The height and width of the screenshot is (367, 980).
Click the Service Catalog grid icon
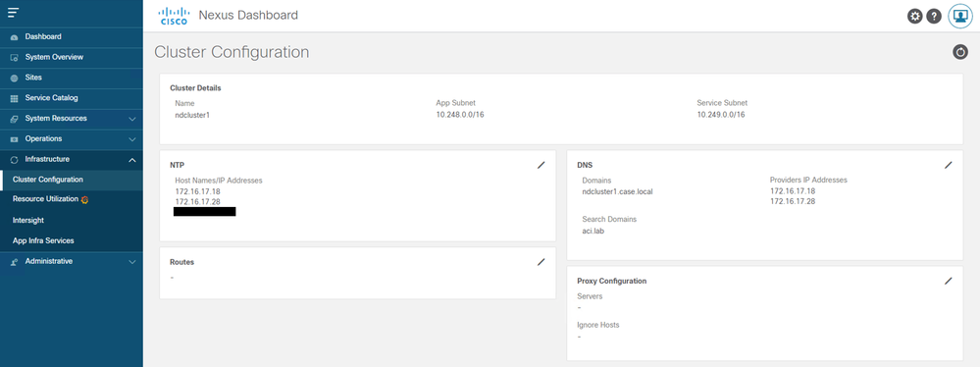[x=15, y=98]
